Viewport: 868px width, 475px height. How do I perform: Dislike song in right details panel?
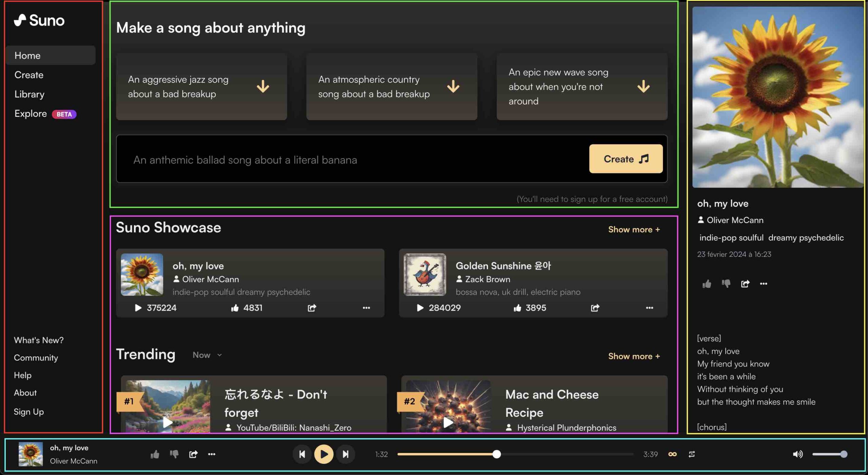(x=726, y=284)
